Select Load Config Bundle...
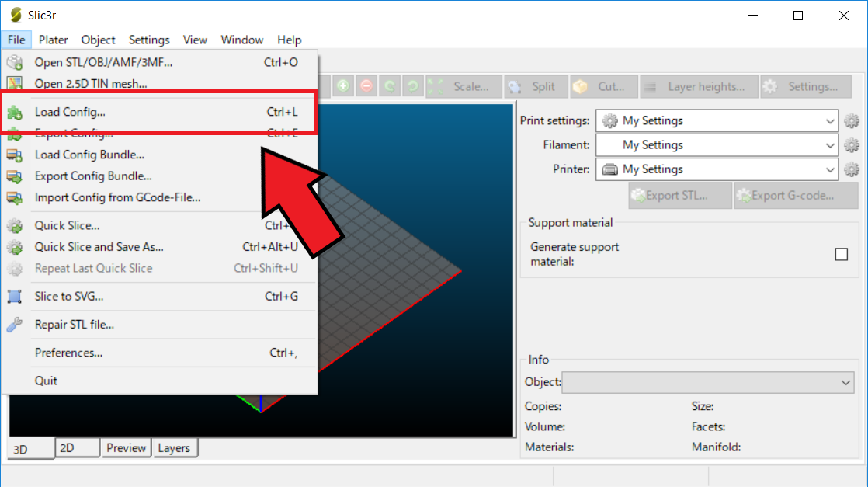This screenshot has width=868, height=487. (x=159, y=155)
